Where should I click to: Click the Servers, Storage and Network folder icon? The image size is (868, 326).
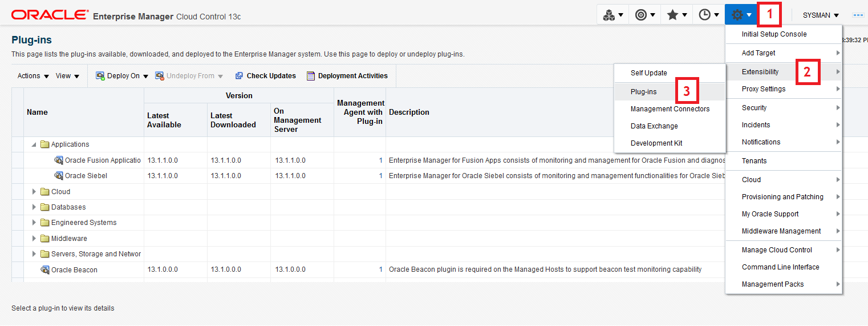coord(45,254)
